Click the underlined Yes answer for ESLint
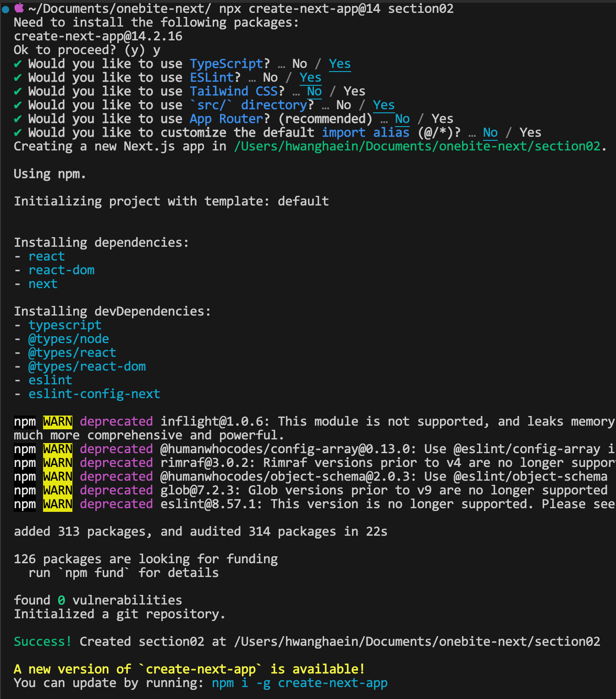The image size is (616, 699). click(x=310, y=78)
